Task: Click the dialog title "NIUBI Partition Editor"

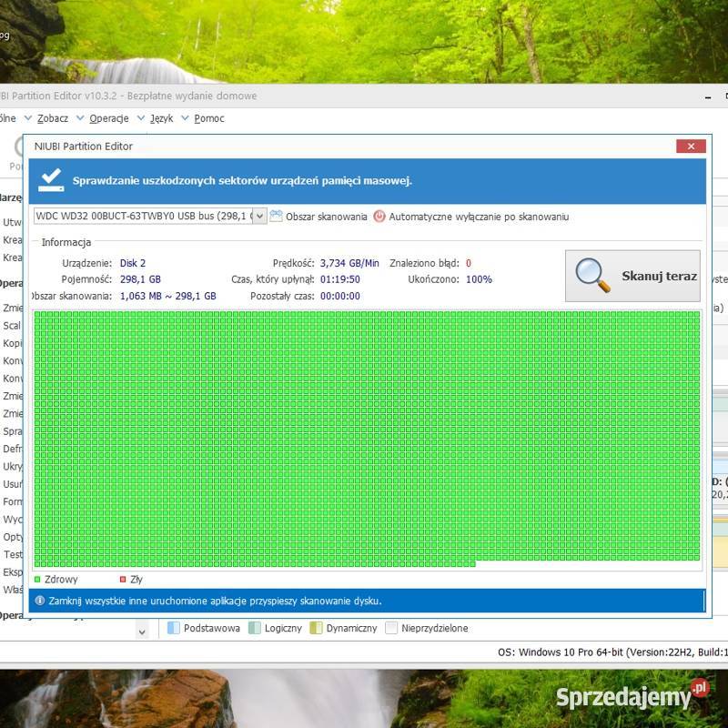Action: (x=84, y=147)
